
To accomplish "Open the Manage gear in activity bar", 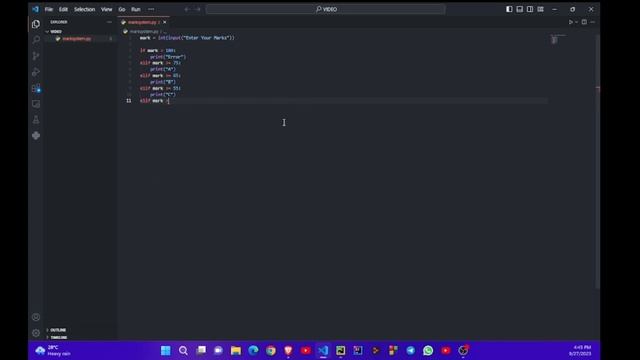I will pyautogui.click(x=36, y=333).
